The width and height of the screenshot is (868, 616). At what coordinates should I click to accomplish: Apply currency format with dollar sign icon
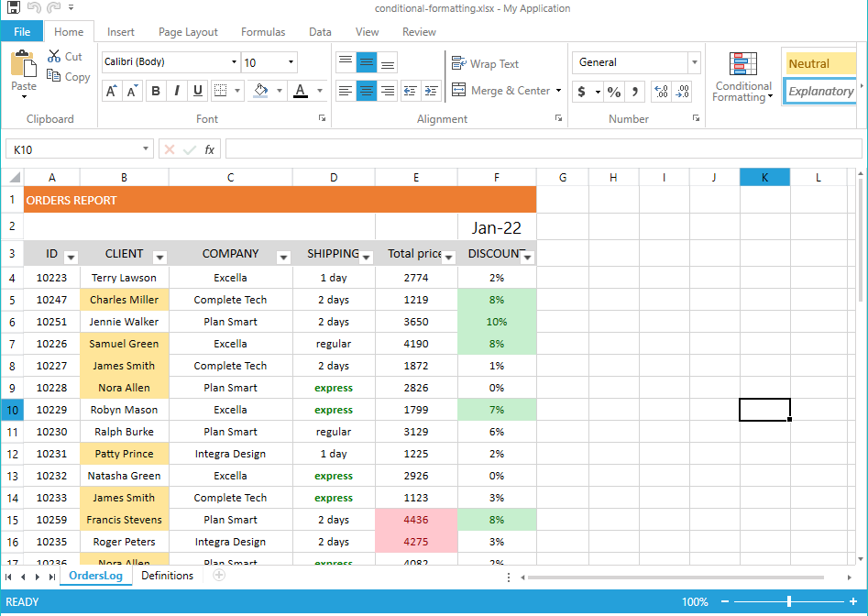coord(581,92)
